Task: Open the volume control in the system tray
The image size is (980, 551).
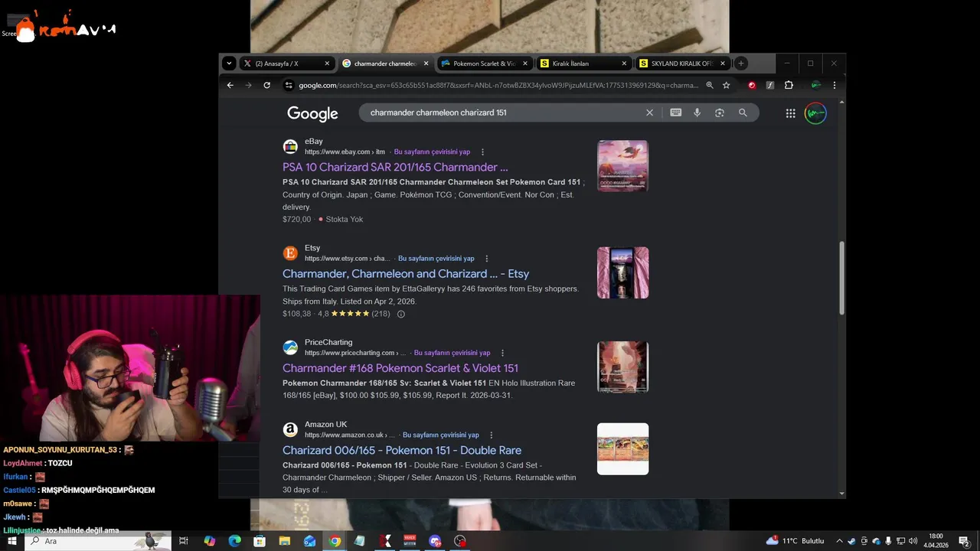Action: tap(913, 541)
